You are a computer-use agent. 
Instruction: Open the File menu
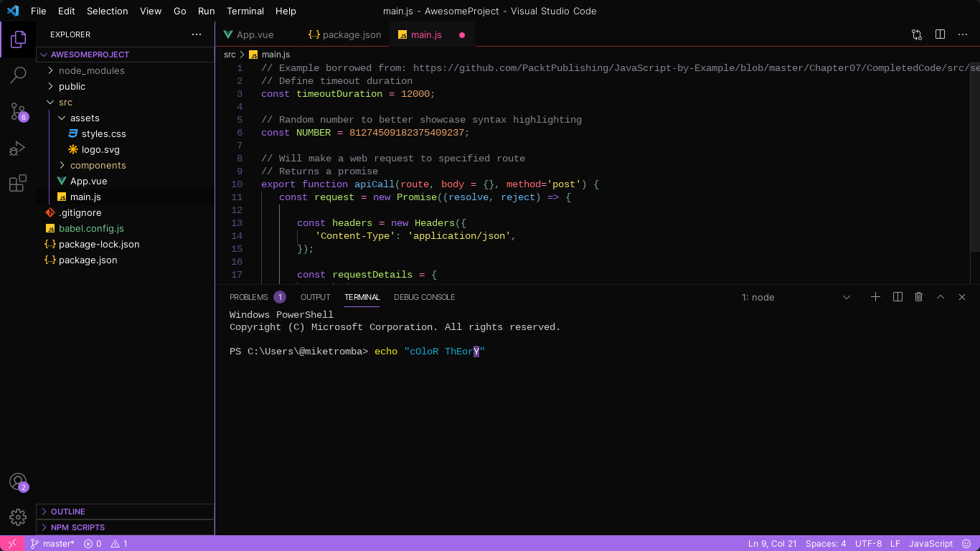pyautogui.click(x=39, y=11)
